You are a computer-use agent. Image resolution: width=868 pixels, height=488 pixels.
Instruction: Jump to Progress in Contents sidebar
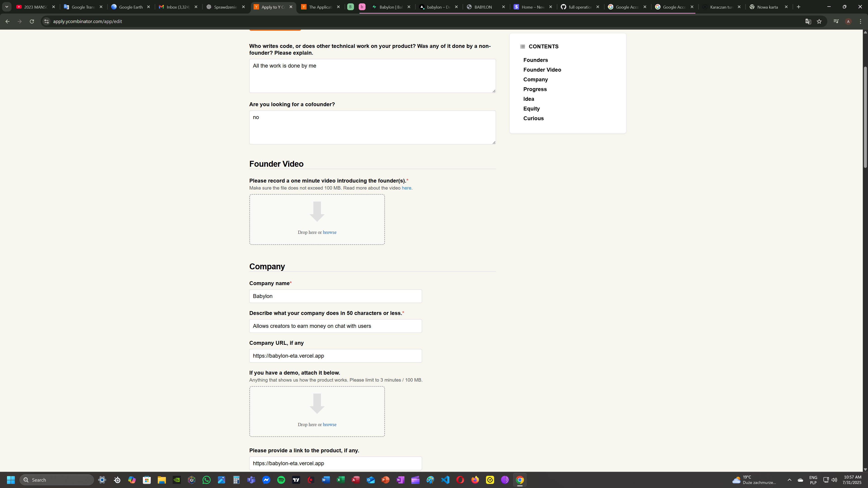(x=535, y=89)
